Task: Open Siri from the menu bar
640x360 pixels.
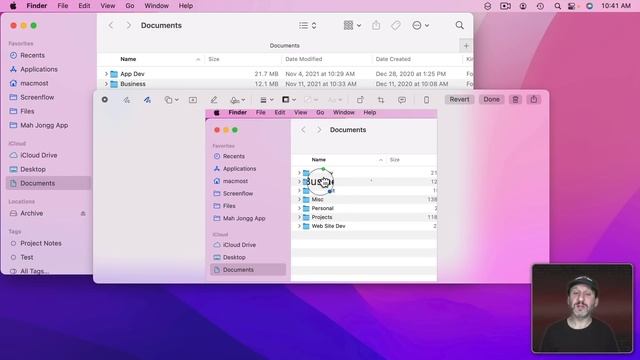Action: 589,6
